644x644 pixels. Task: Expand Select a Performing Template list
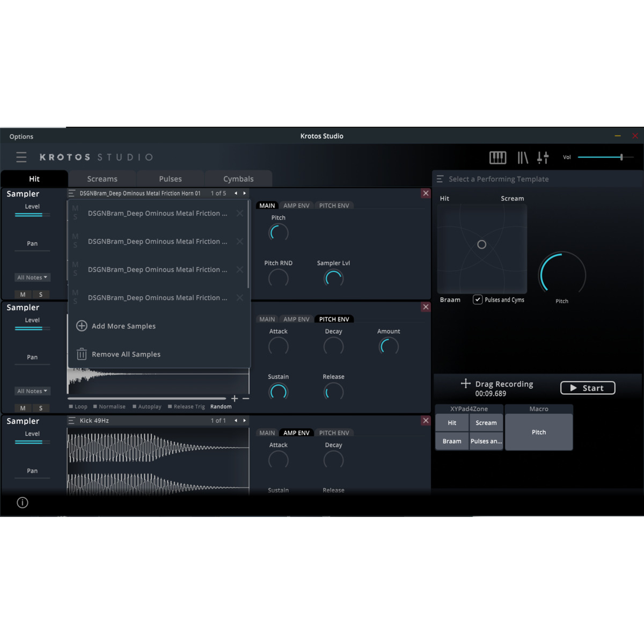click(x=440, y=179)
